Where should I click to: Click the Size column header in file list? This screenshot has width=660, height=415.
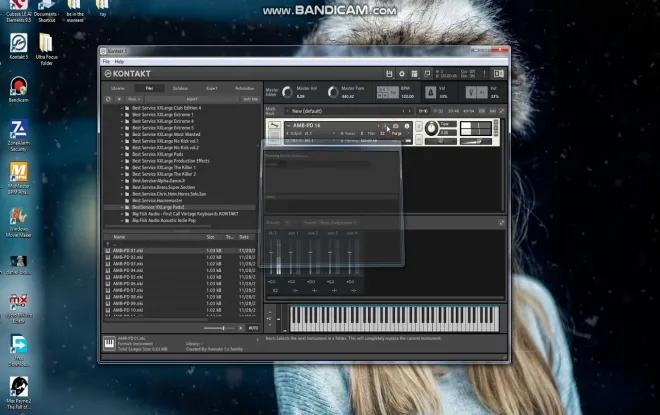(x=210, y=237)
